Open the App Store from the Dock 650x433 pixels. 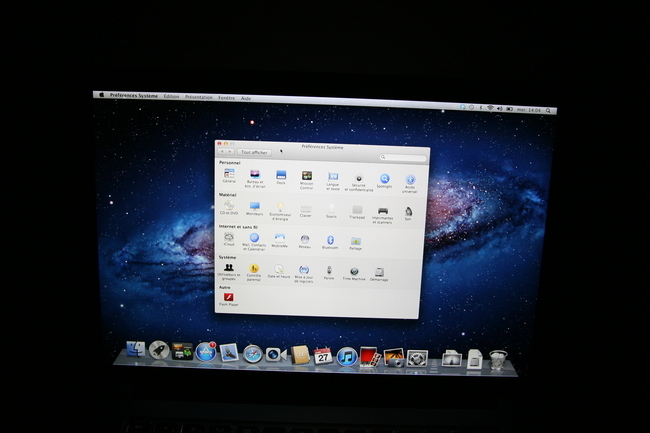[x=206, y=352]
